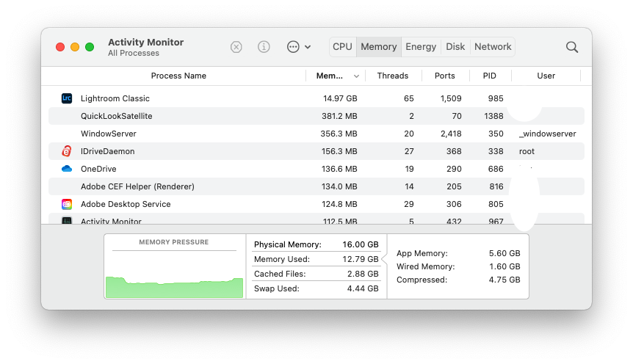The image size is (633, 364).
Task: Open the ellipsis more-actions menu
Action: 298,47
